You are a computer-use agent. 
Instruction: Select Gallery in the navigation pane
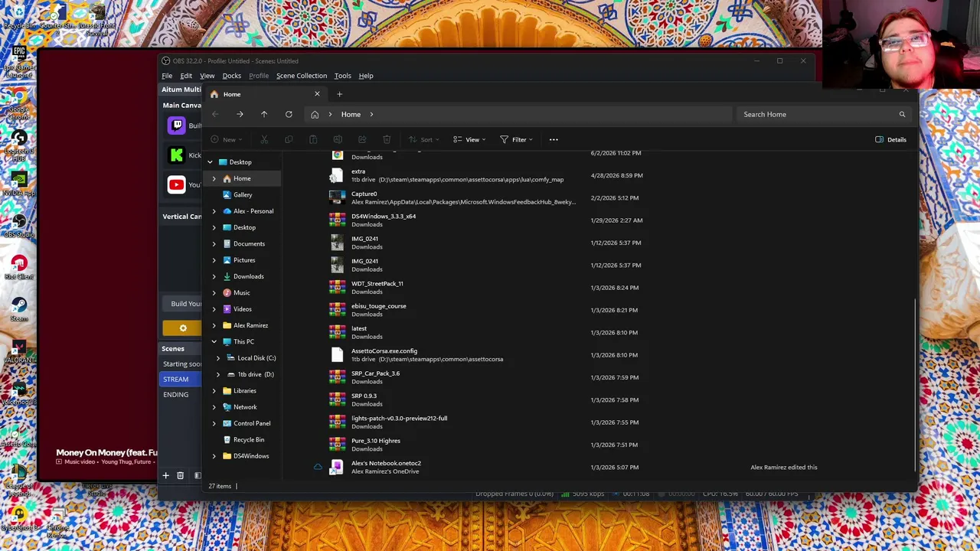pyautogui.click(x=243, y=194)
